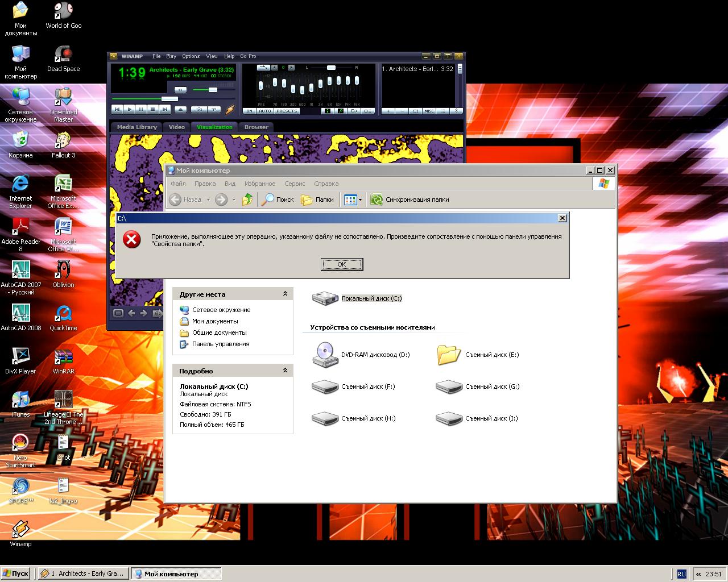Select the WinRAR desktop icon
This screenshot has height=582, width=728.
click(63, 361)
